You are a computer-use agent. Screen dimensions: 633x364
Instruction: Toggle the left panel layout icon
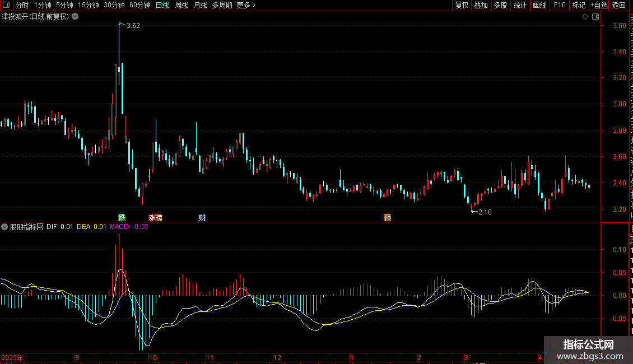(x=6, y=5)
